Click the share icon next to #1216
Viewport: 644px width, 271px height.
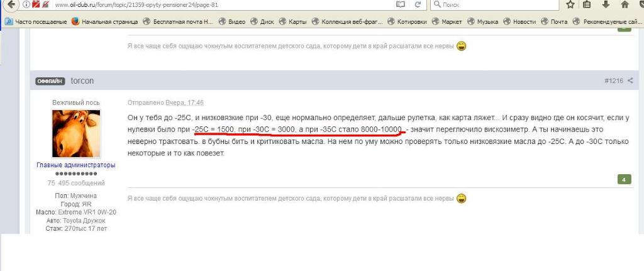point(630,81)
